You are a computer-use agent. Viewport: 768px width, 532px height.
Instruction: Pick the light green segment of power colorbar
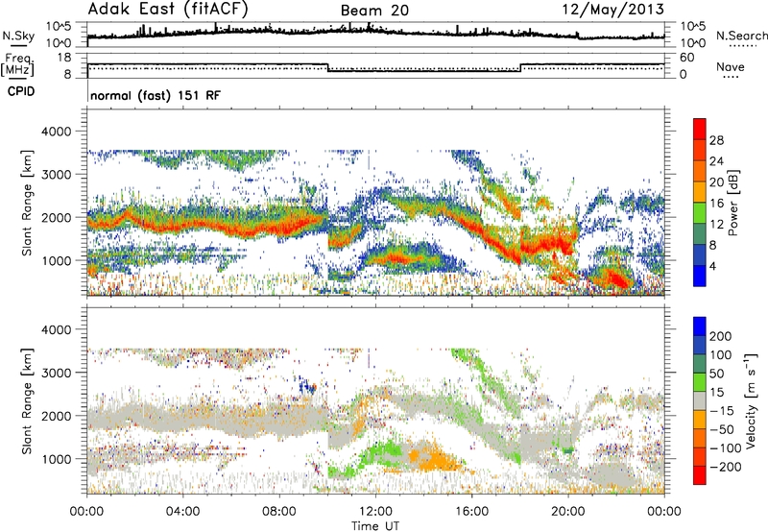[700, 213]
